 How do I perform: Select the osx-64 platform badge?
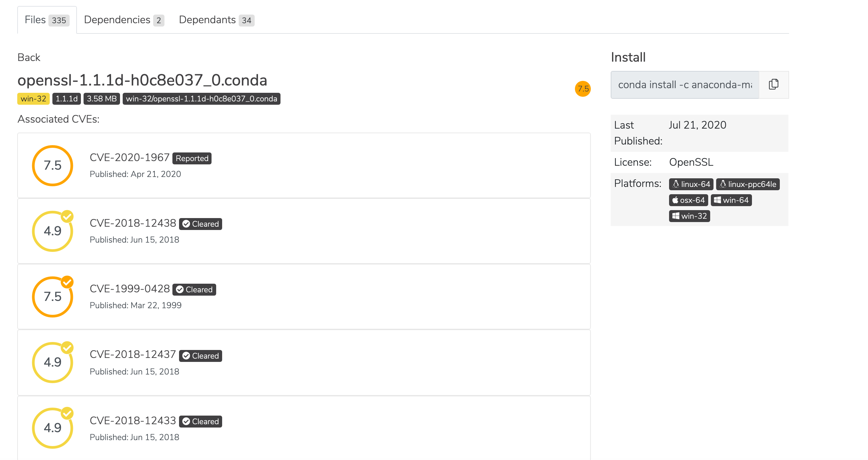[688, 200]
